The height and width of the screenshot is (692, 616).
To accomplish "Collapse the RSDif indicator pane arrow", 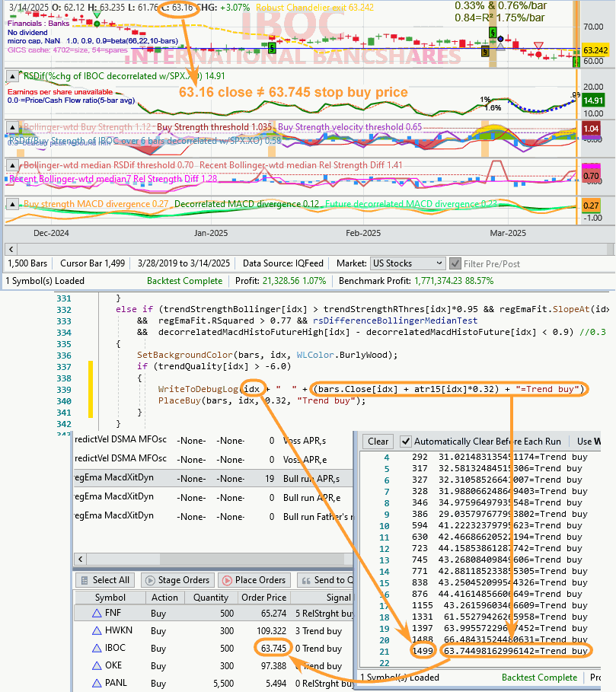I will pyautogui.click(x=13, y=76).
